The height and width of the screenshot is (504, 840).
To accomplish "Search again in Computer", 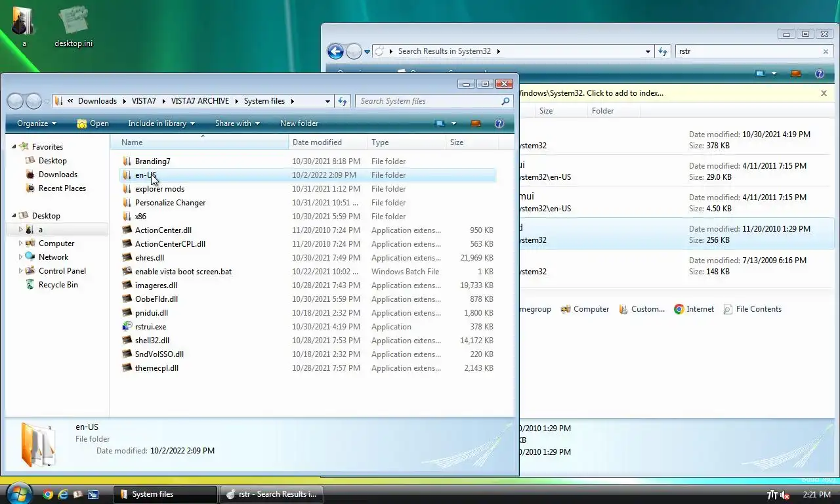I will [585, 309].
